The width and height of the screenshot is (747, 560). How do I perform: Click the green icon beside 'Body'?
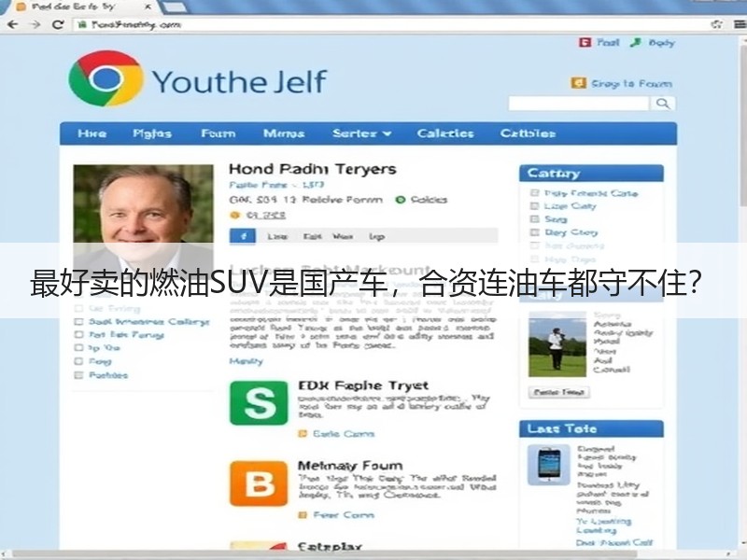tap(636, 42)
